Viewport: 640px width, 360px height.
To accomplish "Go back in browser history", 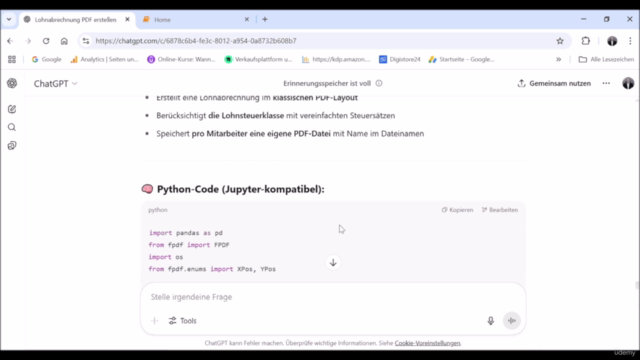I will pos(10,41).
